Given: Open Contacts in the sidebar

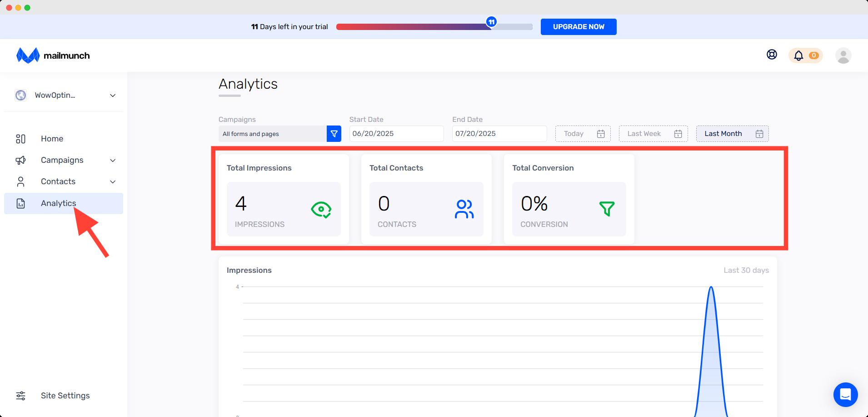Looking at the screenshot, I should point(64,181).
